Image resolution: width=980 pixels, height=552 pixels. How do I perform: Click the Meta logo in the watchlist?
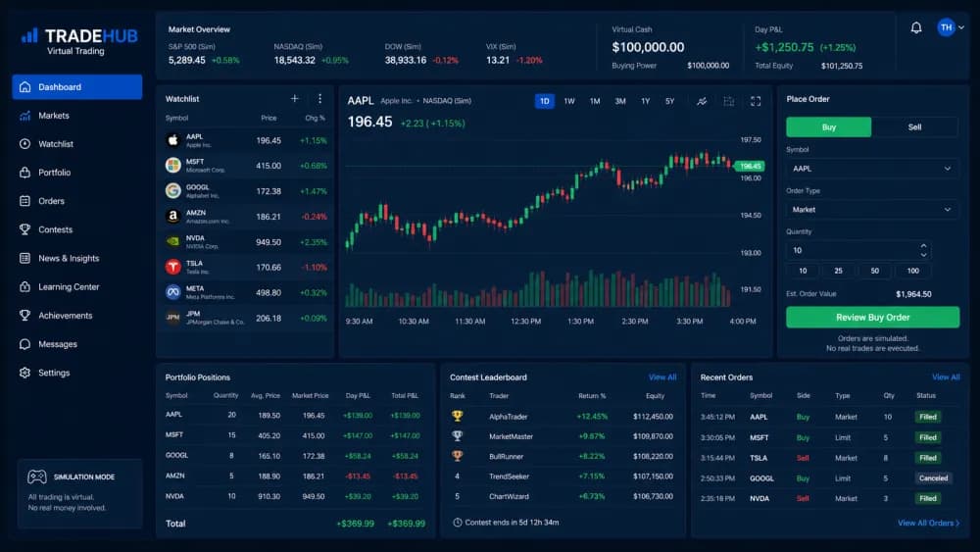tap(173, 292)
